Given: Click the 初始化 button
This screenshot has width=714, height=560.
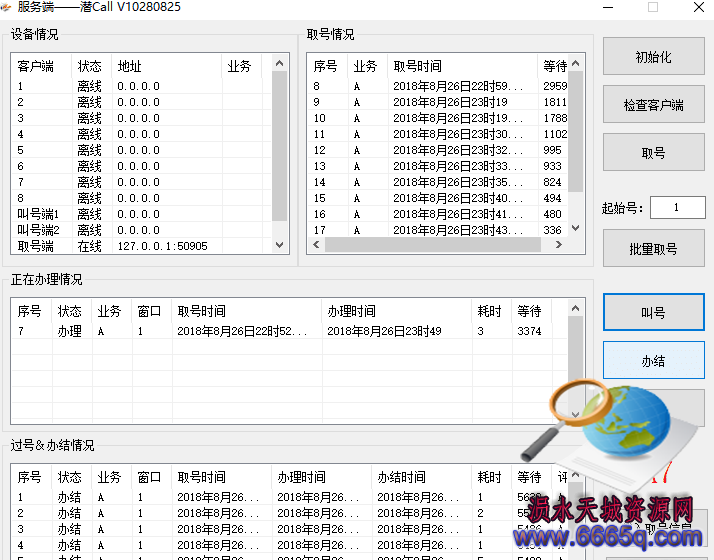Looking at the screenshot, I should click(x=653, y=56).
